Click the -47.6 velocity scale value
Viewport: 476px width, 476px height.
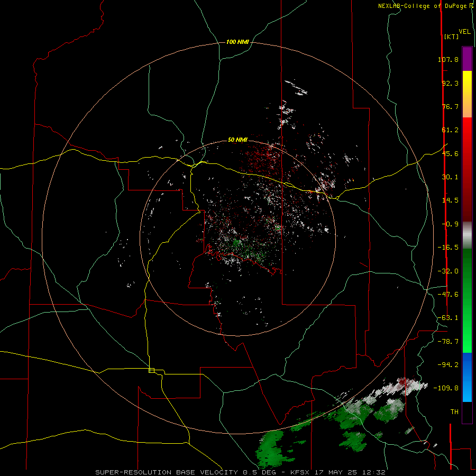pos(448,295)
